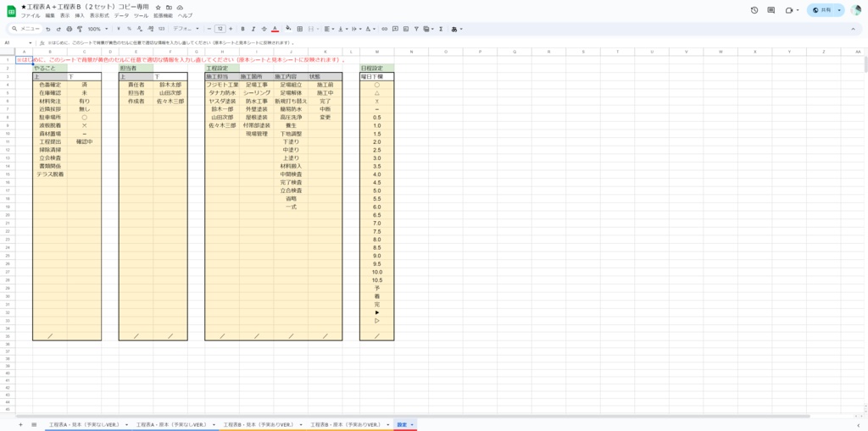Click the Print icon

pyautogui.click(x=70, y=29)
